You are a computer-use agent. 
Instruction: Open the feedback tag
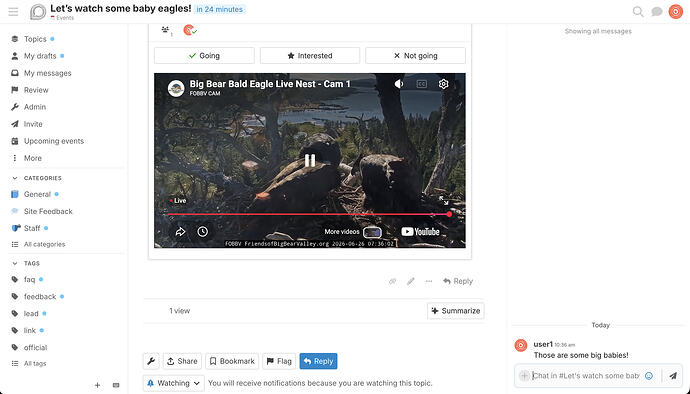[40, 297]
